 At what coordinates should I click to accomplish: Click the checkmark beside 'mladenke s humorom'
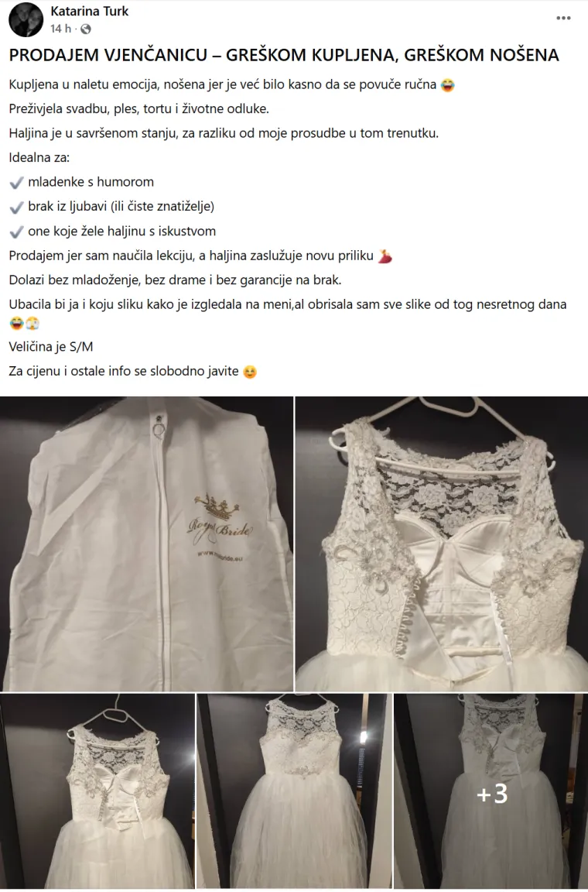point(16,183)
